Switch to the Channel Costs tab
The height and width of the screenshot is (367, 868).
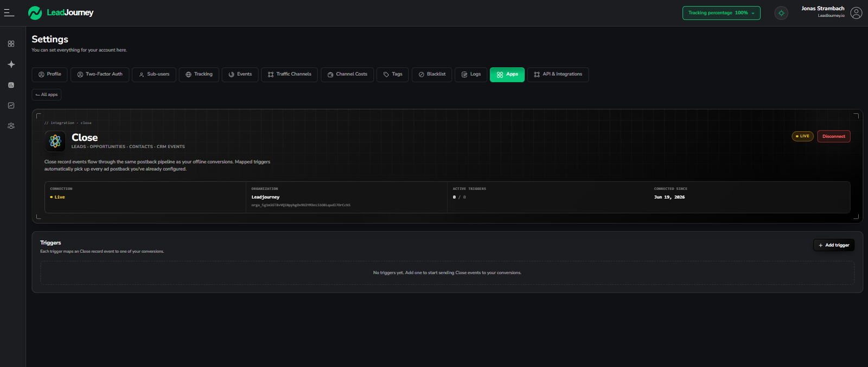(347, 74)
